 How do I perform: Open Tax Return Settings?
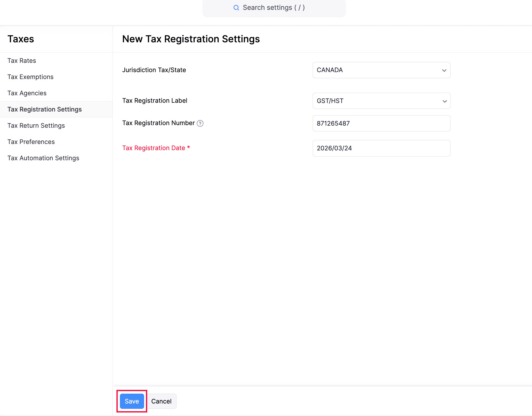click(36, 126)
